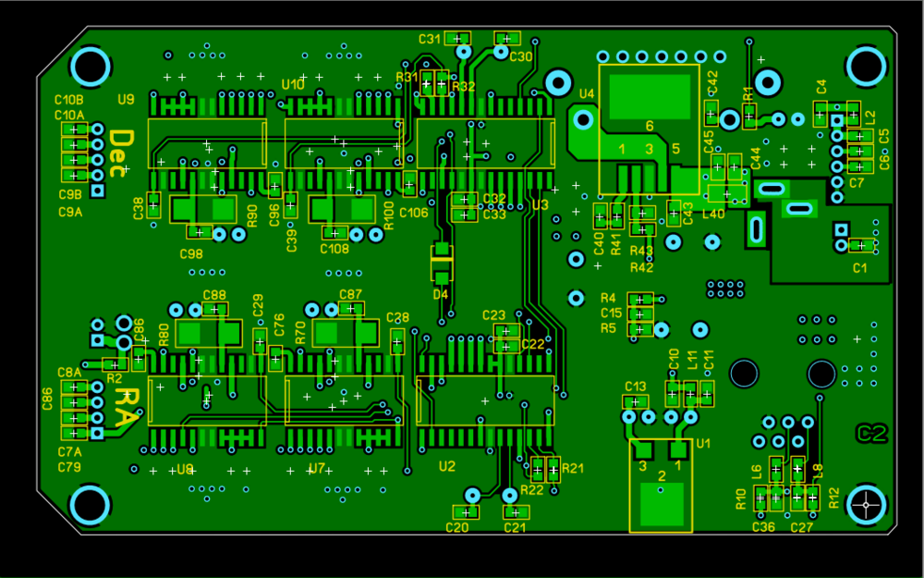Select the R5 resistor label
The height and width of the screenshot is (578, 924).
coord(608,328)
